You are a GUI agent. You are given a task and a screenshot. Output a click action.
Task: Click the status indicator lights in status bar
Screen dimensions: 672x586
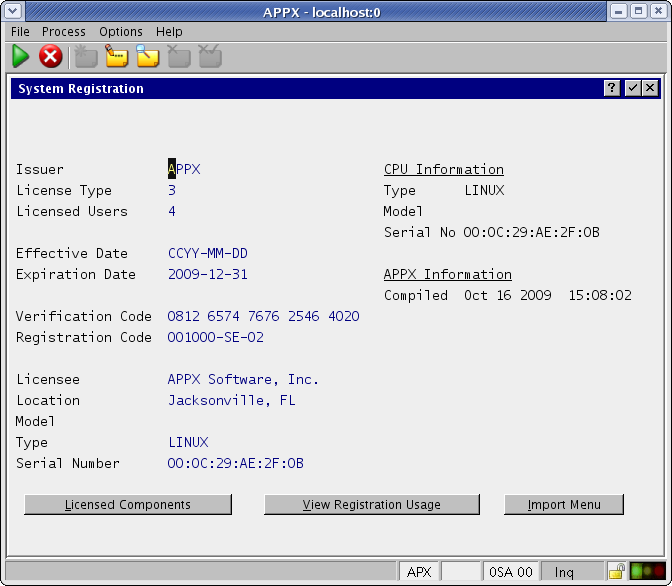pyautogui.click(x=646, y=572)
